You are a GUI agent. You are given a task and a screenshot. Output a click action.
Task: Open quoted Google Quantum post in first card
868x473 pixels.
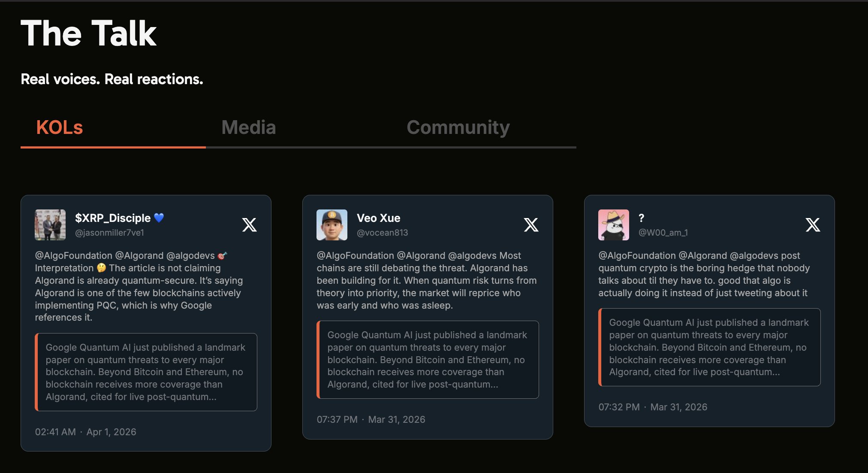[146, 372]
